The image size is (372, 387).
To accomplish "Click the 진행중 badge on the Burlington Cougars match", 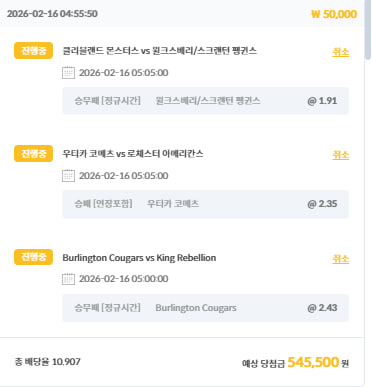I will [x=33, y=257].
